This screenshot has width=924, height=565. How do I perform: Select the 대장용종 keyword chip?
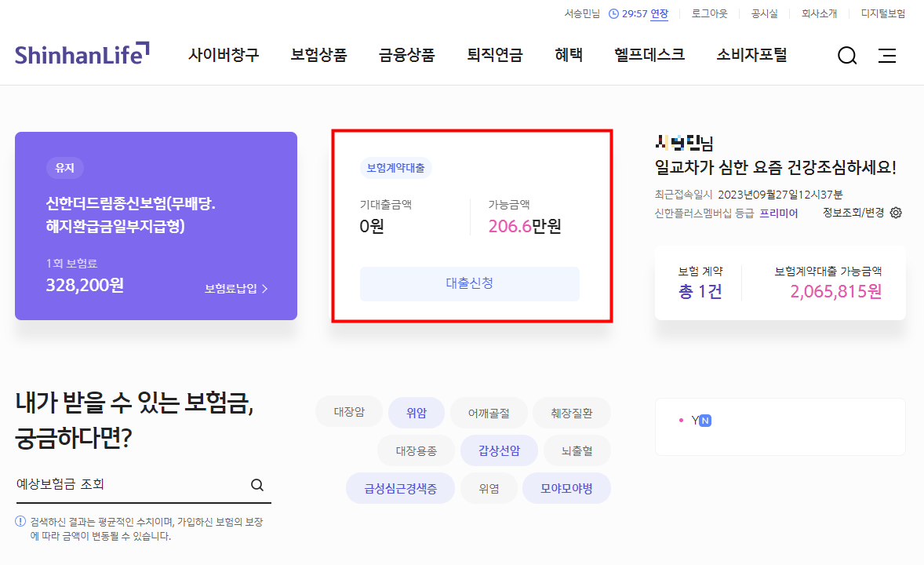click(x=416, y=450)
